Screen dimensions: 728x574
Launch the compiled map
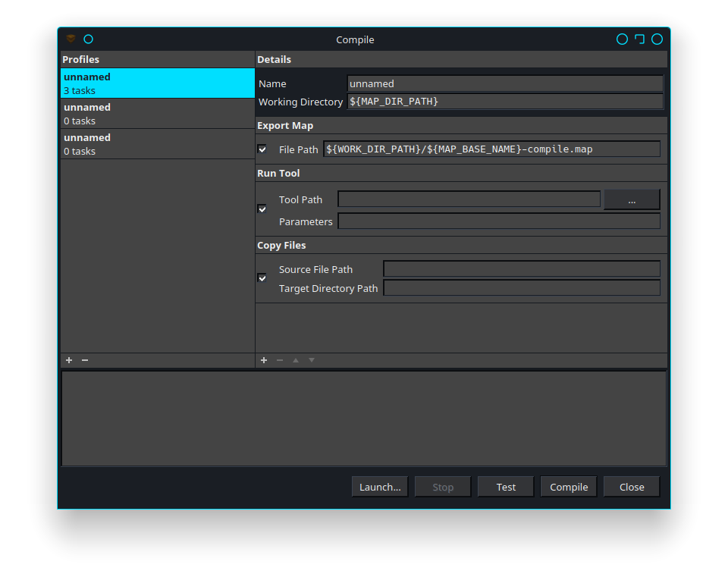[379, 486]
